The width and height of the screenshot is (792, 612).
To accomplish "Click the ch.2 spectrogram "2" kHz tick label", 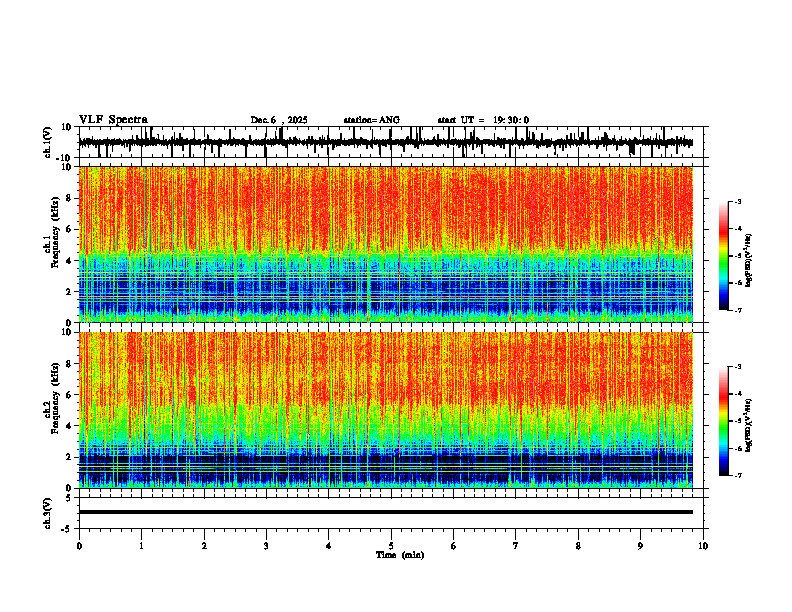I will coord(70,457).
